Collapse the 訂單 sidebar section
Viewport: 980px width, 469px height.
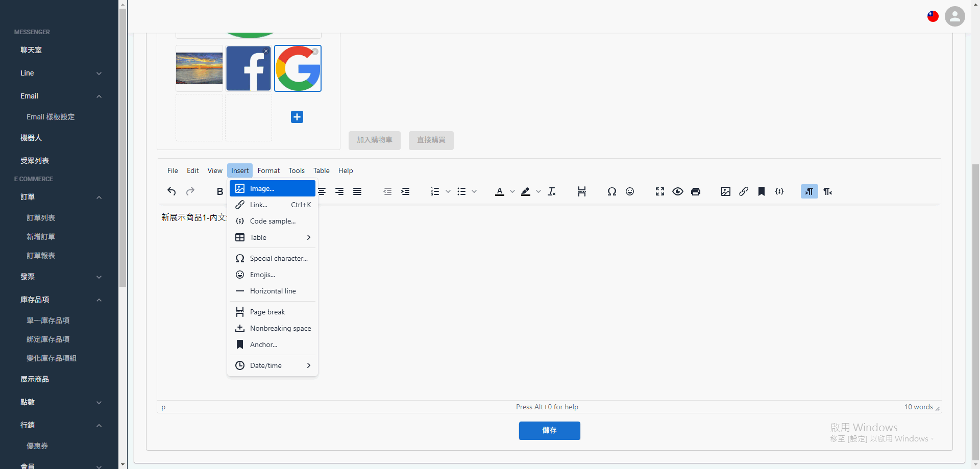(99, 198)
